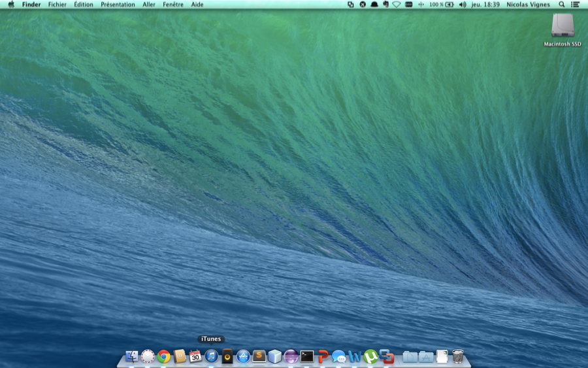
Task: Launch iTunes from the Dock
Action: [211, 356]
